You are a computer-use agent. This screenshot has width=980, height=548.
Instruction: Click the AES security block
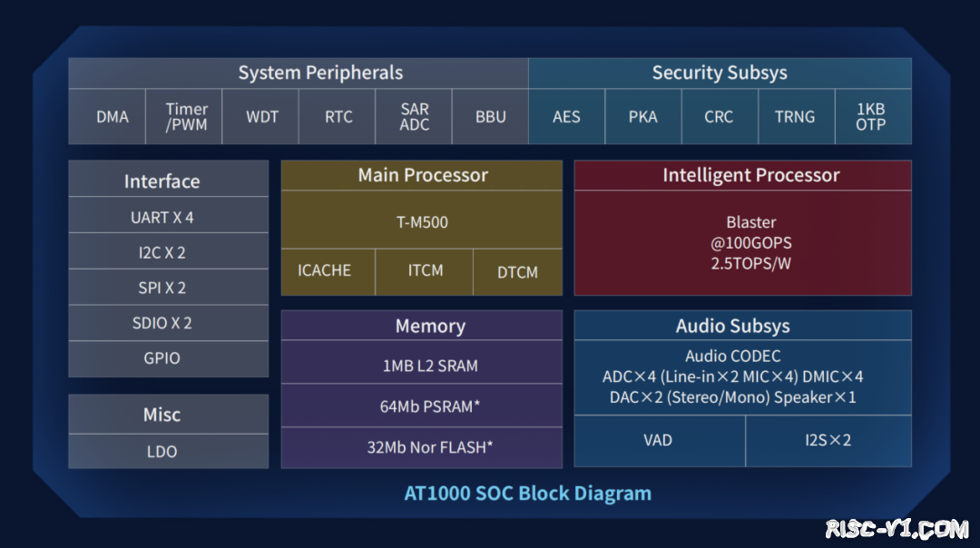566,117
